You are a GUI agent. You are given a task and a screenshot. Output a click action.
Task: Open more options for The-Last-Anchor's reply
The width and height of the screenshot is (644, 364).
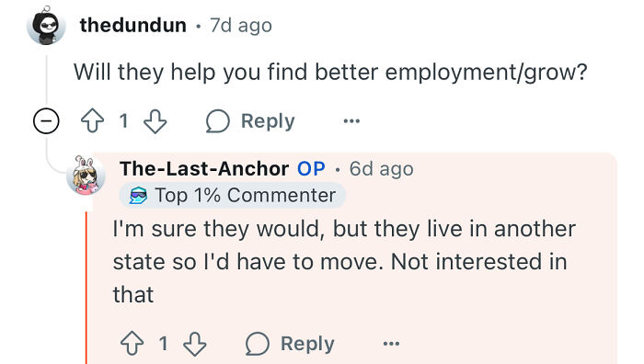point(391,344)
